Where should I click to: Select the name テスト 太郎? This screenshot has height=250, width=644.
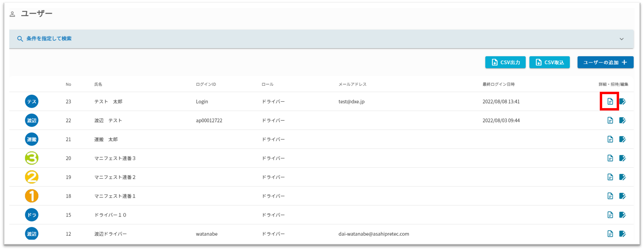pos(108,102)
